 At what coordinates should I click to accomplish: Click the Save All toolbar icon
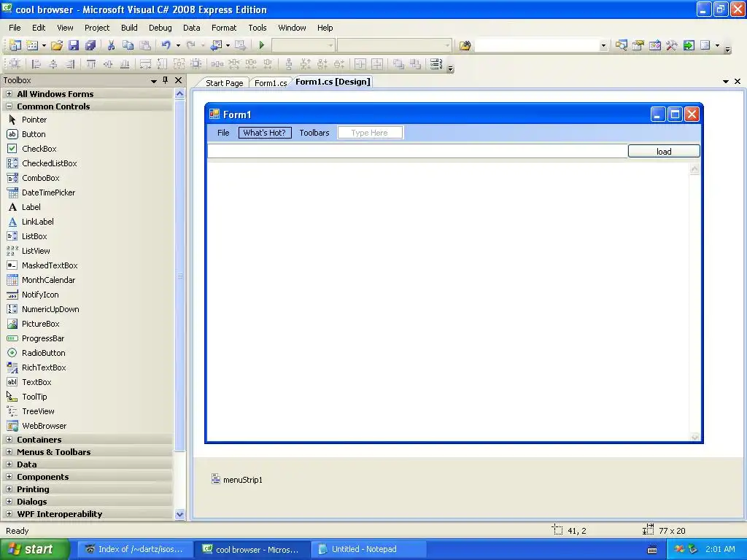coord(90,45)
